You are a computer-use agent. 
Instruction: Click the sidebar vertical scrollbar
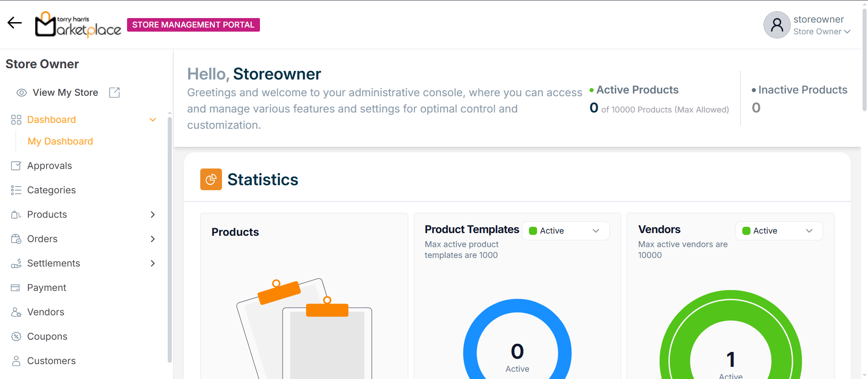(170, 239)
